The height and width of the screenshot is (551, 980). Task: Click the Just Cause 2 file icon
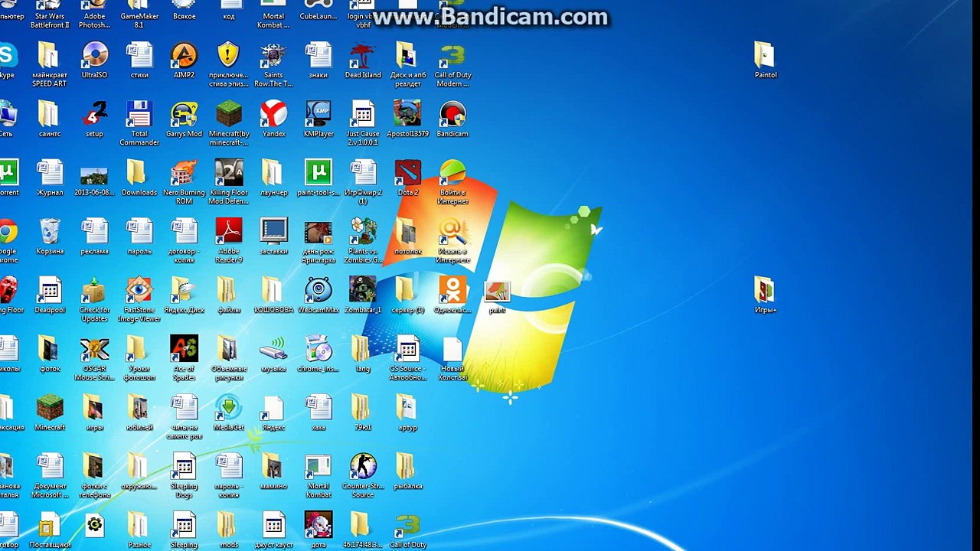click(x=363, y=123)
